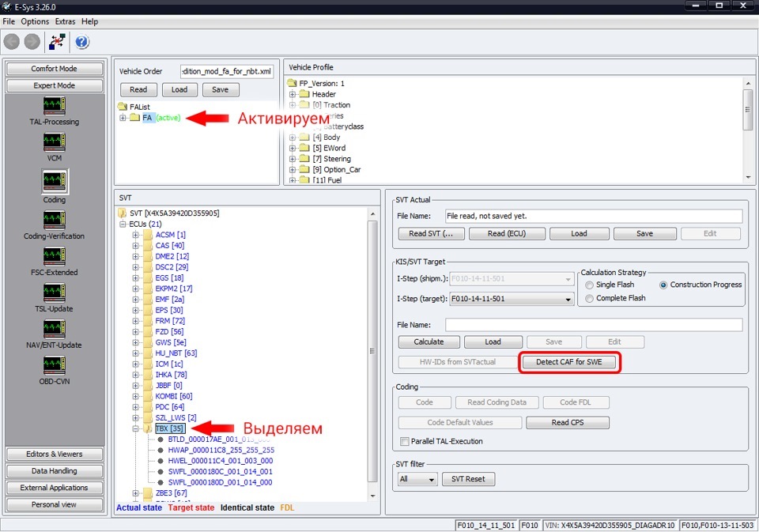
Task: Click the KOMBI [60] folder icon
Action: 148,397
